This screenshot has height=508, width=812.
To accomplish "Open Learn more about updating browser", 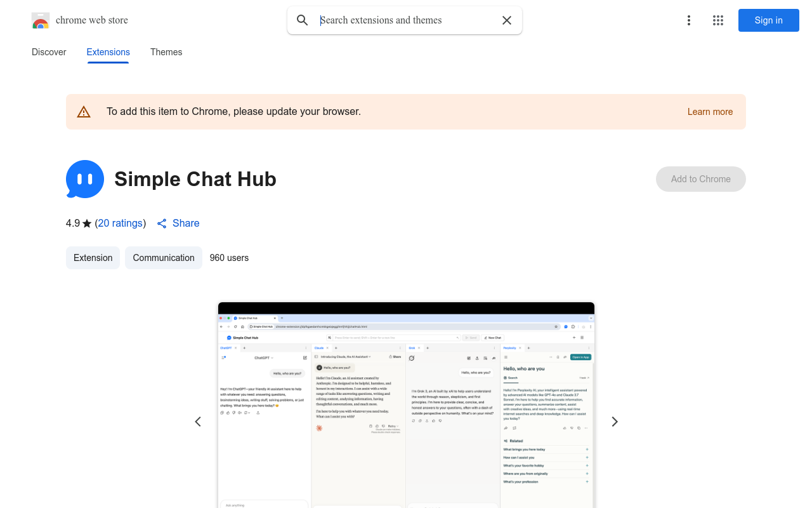I will pyautogui.click(x=710, y=112).
